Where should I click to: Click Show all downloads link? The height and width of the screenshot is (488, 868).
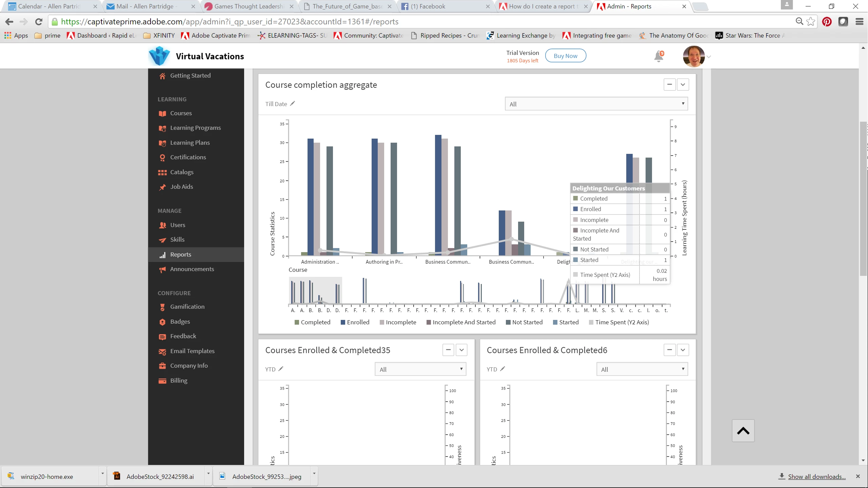[816, 476]
